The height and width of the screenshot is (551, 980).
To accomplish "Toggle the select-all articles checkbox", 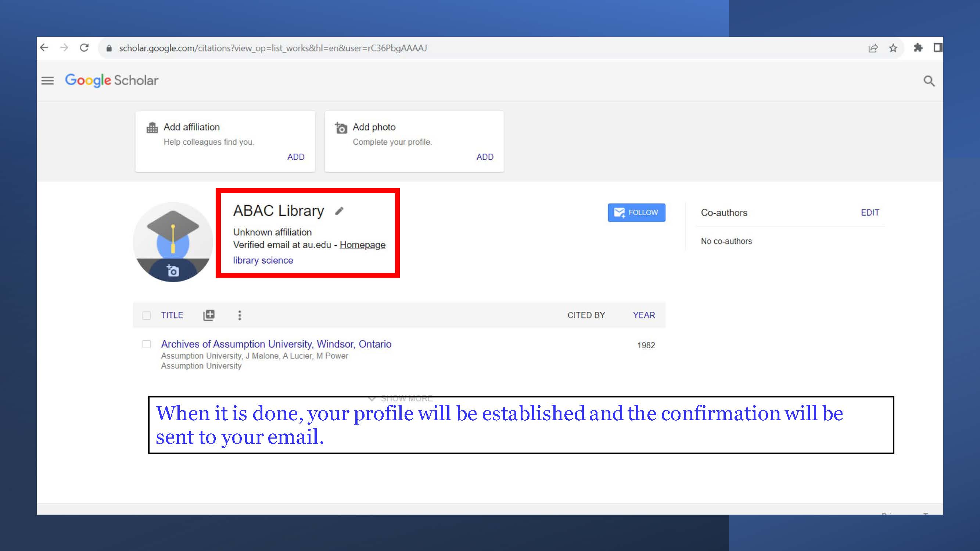I will click(147, 316).
